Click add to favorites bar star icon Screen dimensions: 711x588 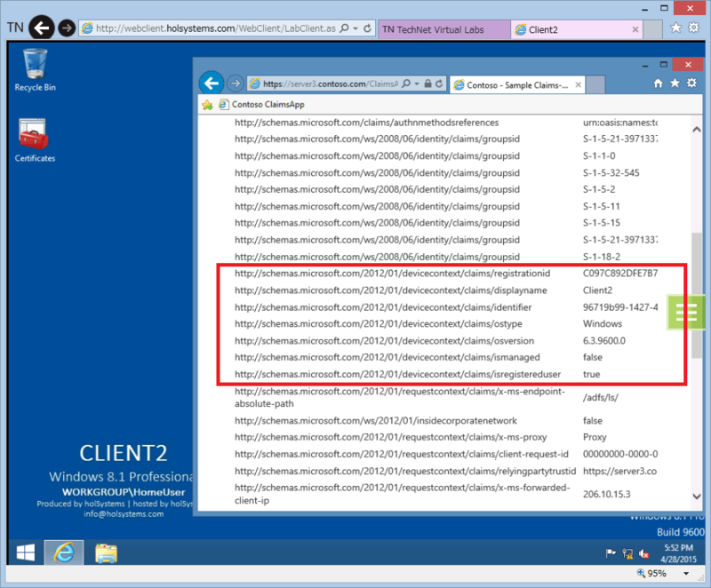(208, 105)
